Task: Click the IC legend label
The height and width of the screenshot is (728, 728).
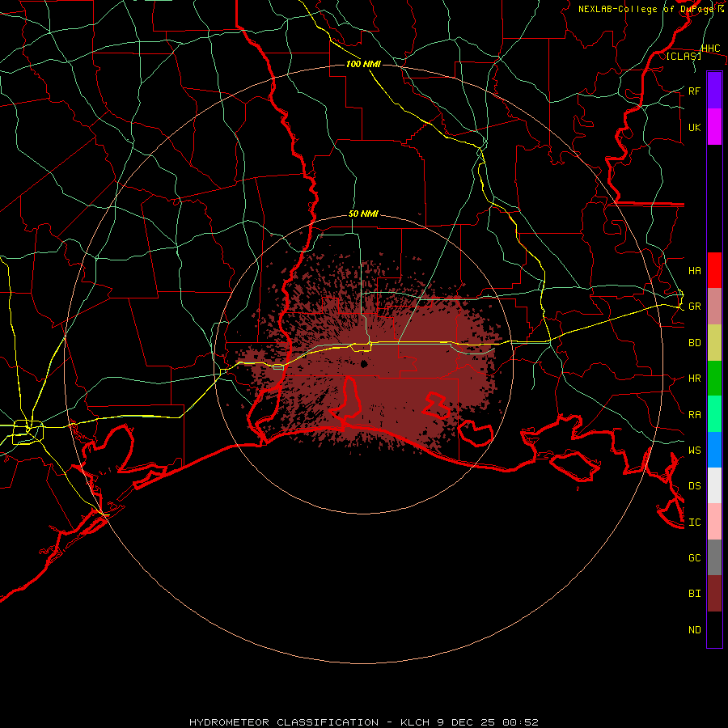Action: click(x=694, y=523)
